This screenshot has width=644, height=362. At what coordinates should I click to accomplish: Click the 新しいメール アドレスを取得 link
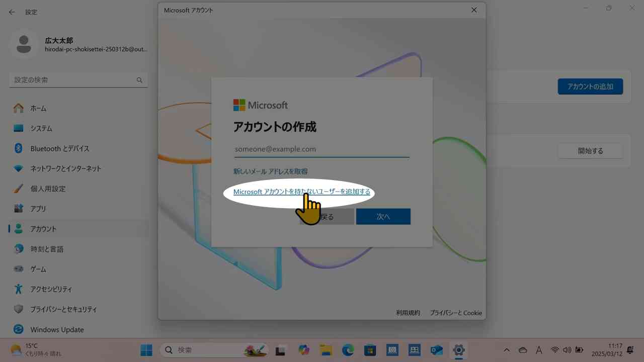click(x=270, y=171)
